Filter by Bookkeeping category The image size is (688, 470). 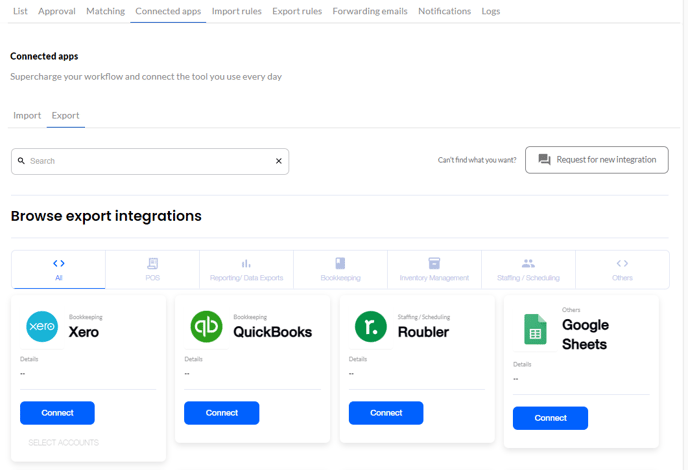tap(340, 269)
